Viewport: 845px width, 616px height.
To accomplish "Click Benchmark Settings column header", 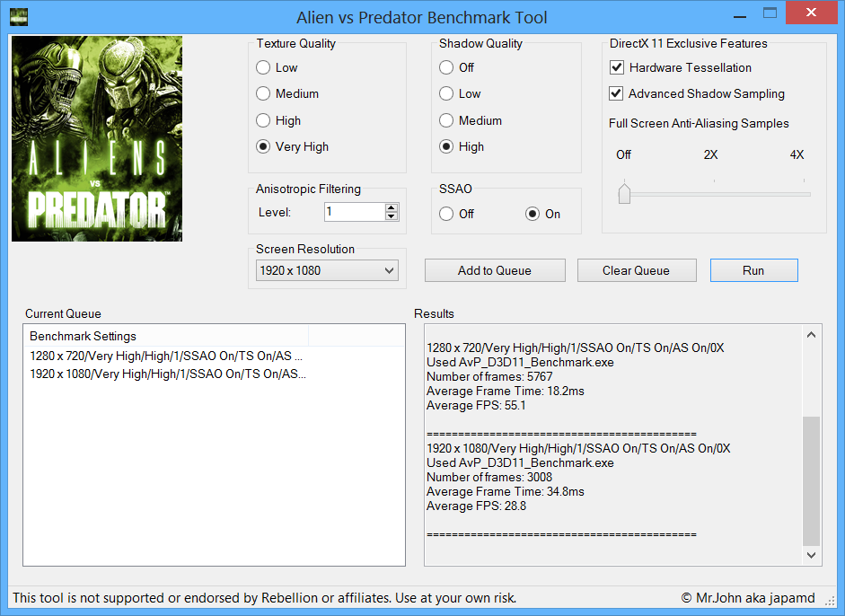I will (x=166, y=336).
